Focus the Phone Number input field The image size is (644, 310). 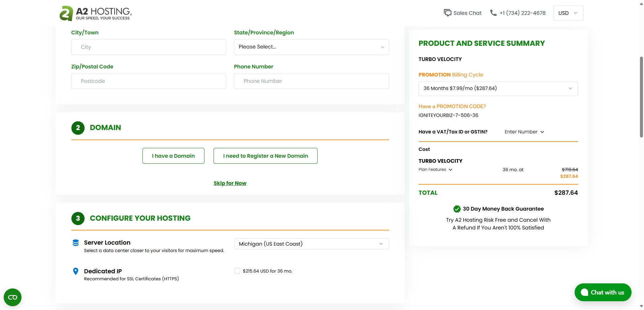pyautogui.click(x=311, y=81)
